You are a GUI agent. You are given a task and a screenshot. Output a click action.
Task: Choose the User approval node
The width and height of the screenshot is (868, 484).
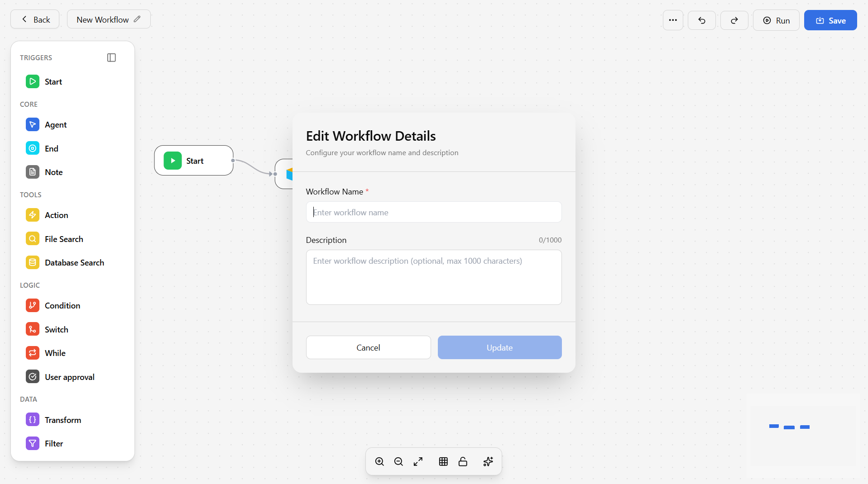(69, 377)
